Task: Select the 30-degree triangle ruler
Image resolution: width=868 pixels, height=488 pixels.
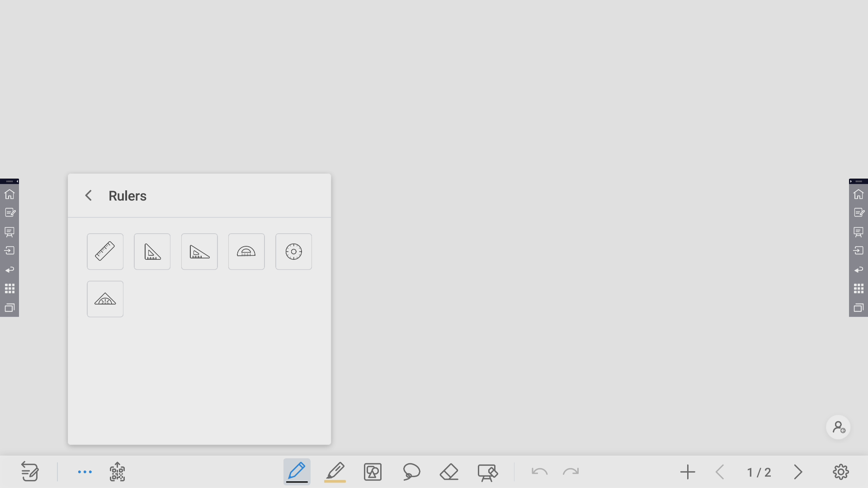Action: 199,252
